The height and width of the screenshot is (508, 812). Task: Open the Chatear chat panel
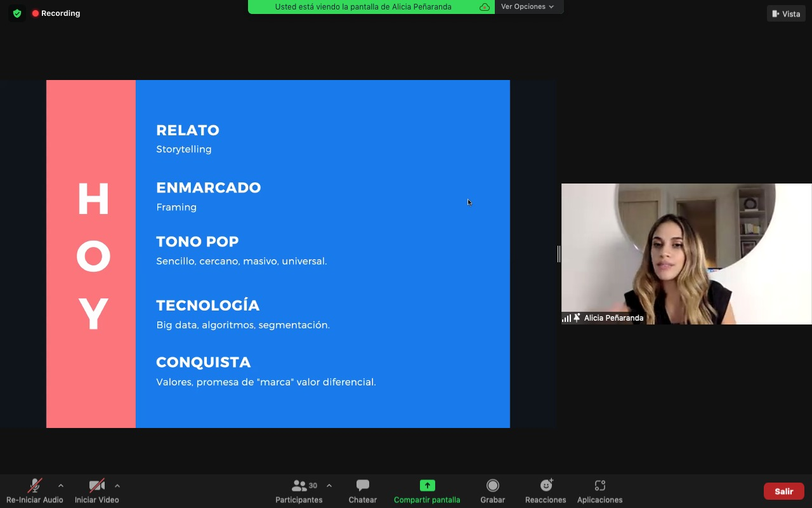pyautogui.click(x=362, y=491)
